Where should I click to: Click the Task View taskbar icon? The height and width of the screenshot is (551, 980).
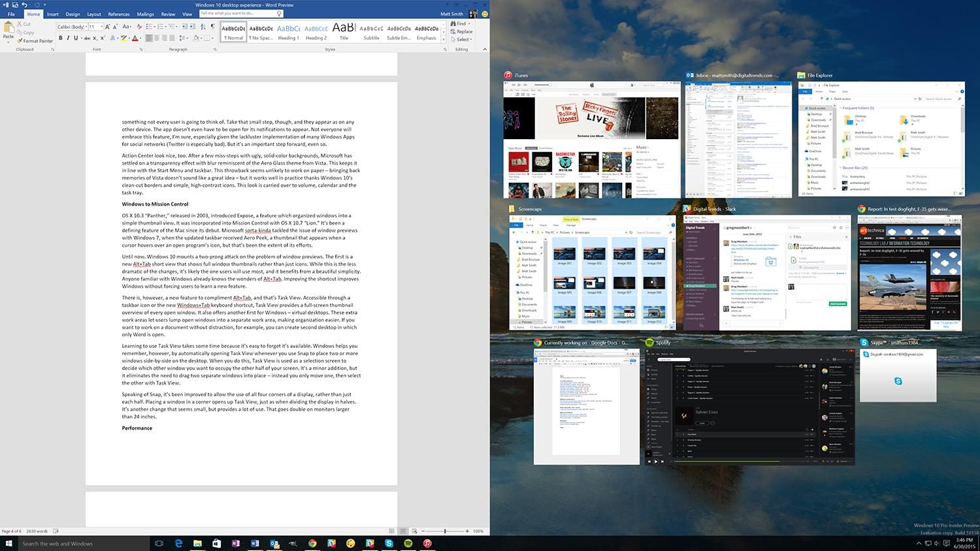point(159,543)
